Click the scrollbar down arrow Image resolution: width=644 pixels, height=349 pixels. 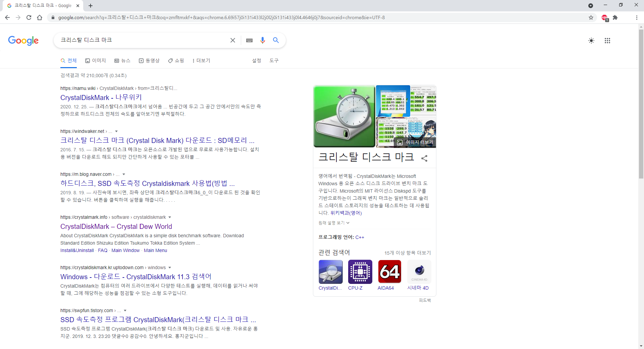(641, 346)
